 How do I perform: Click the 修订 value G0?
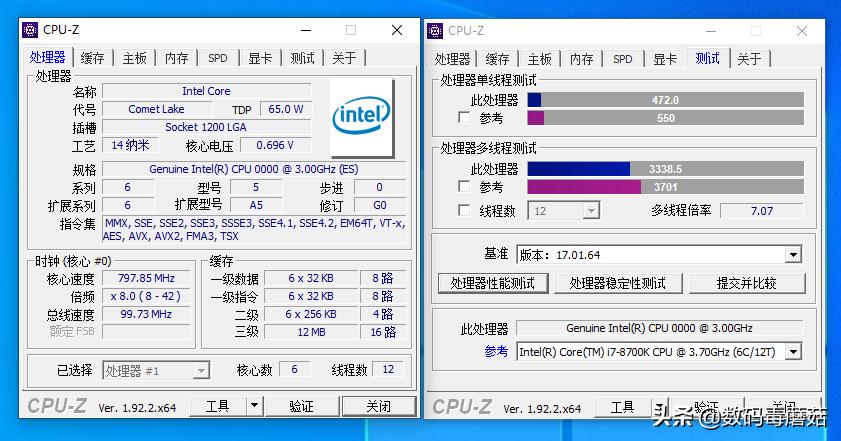[380, 205]
